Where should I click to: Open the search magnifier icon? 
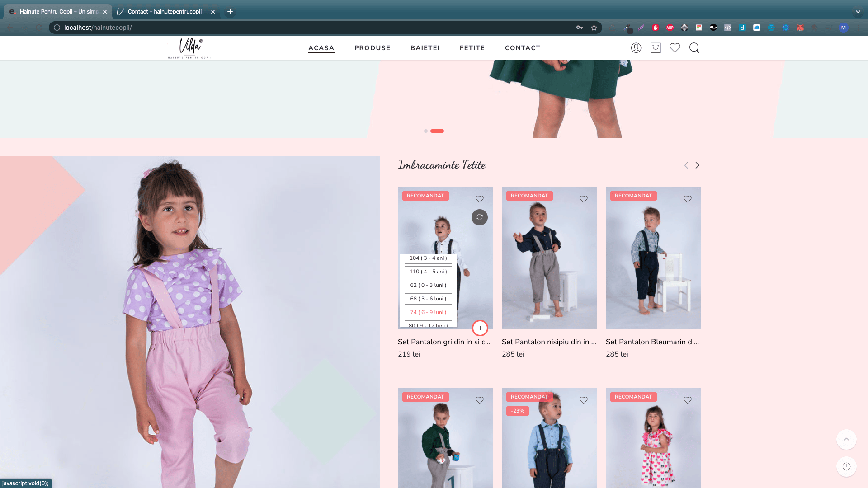click(694, 48)
